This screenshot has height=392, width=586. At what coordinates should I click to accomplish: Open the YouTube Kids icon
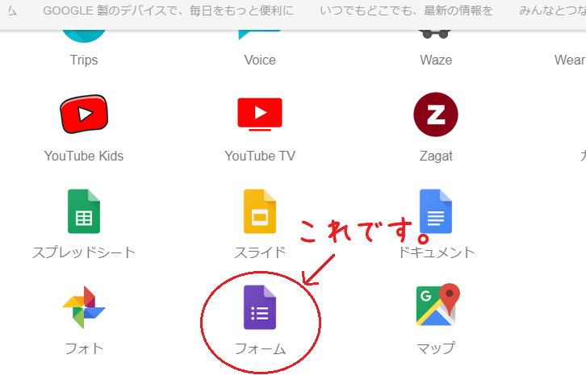click(x=84, y=114)
